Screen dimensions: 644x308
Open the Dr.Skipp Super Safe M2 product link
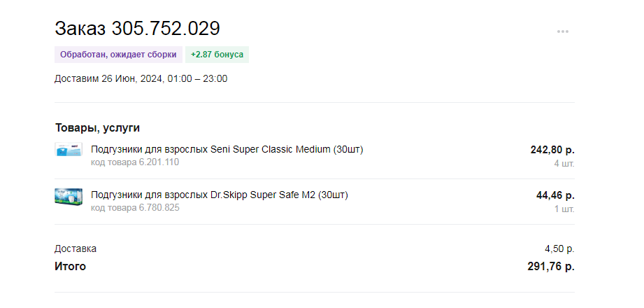pos(219,195)
